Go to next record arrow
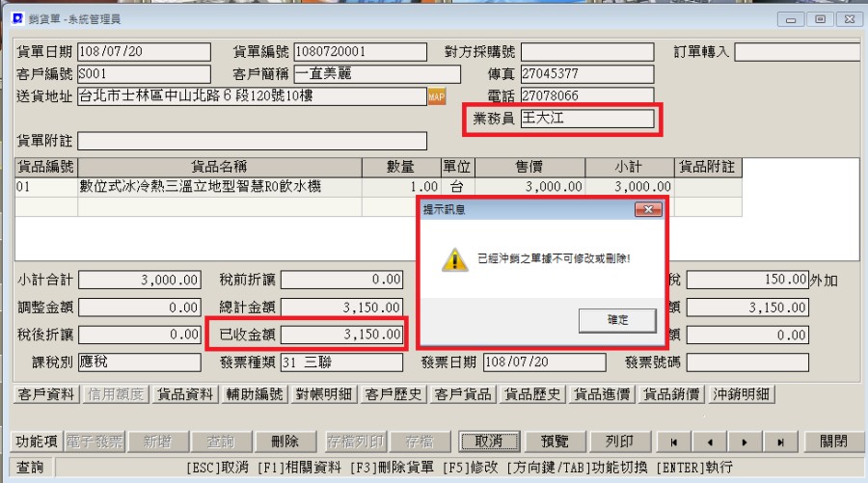 click(x=745, y=442)
